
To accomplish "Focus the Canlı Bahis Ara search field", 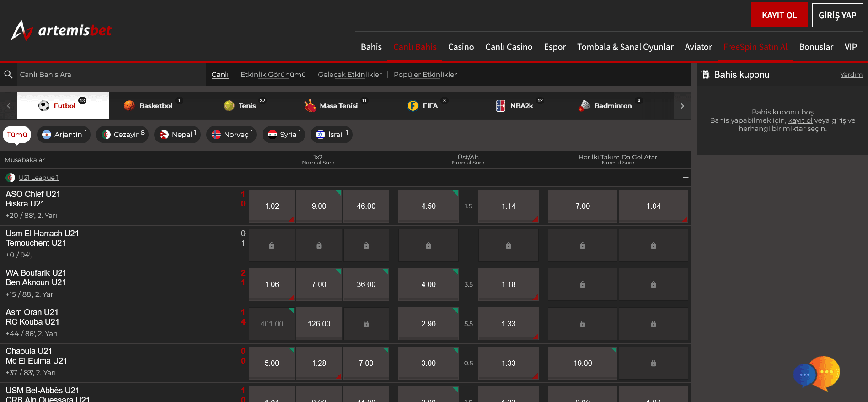I will (110, 75).
